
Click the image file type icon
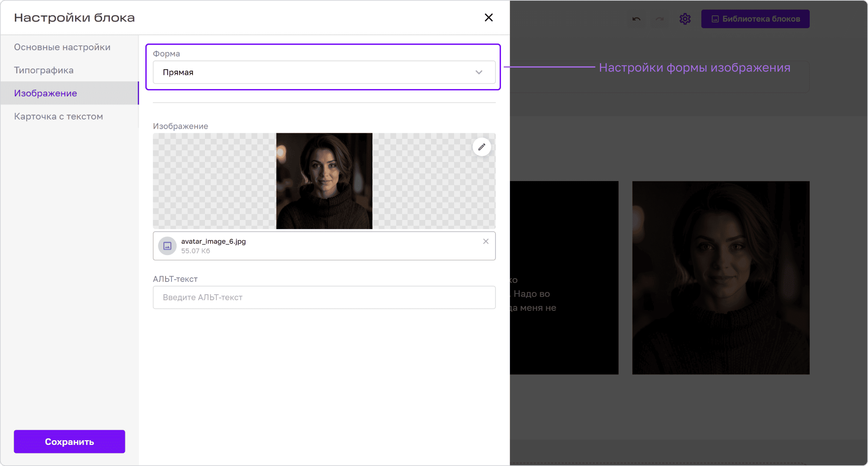tap(167, 246)
